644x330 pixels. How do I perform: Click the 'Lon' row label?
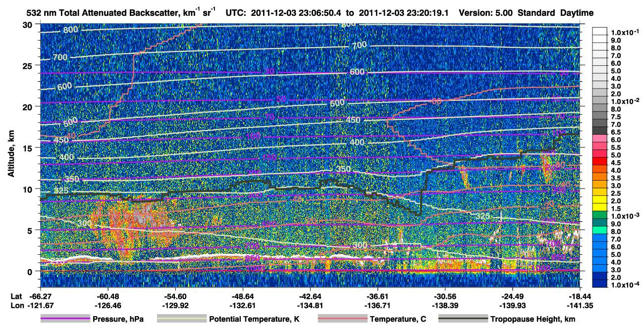(x=16, y=305)
